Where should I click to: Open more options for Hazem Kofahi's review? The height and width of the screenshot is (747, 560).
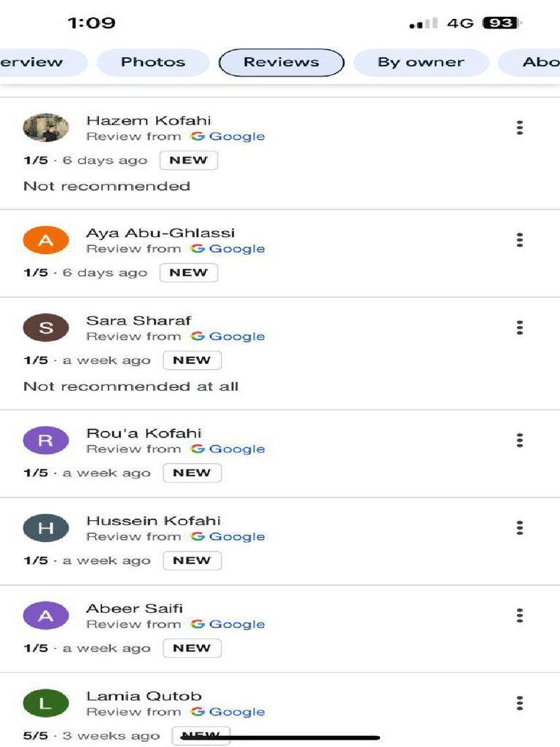(519, 128)
